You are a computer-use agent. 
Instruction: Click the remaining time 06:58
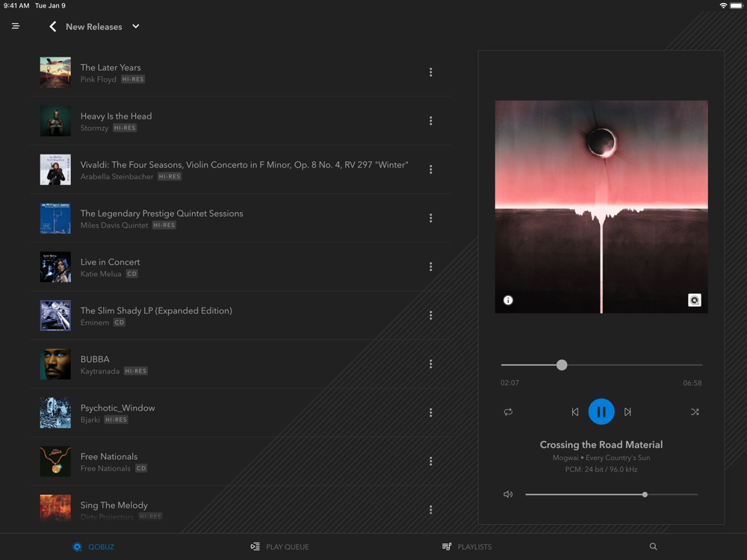[692, 383]
